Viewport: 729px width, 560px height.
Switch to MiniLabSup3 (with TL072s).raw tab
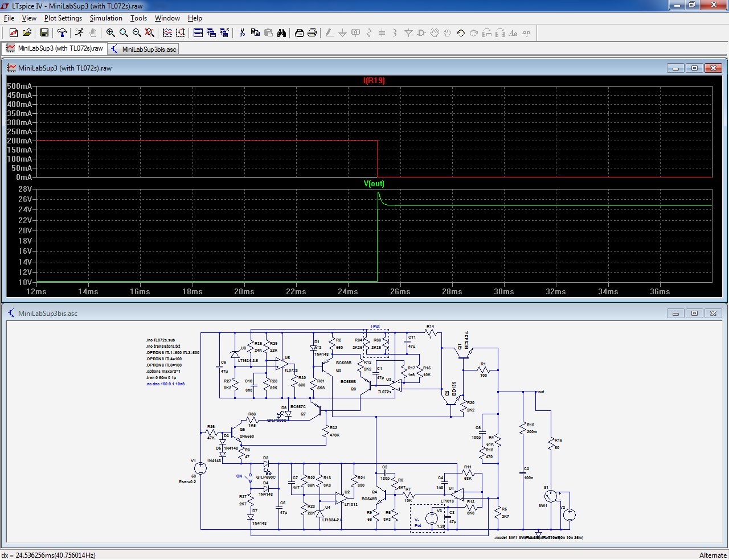(x=55, y=48)
